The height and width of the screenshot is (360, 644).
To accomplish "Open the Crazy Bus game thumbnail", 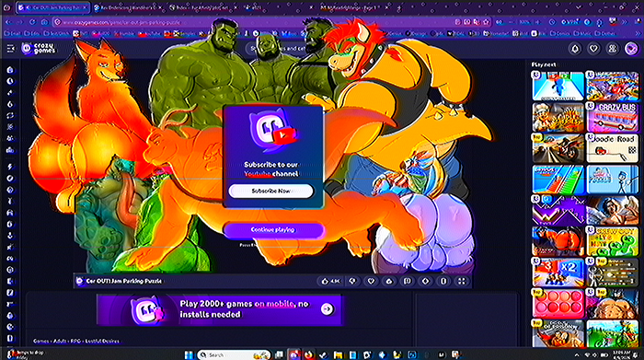I will point(613,117).
